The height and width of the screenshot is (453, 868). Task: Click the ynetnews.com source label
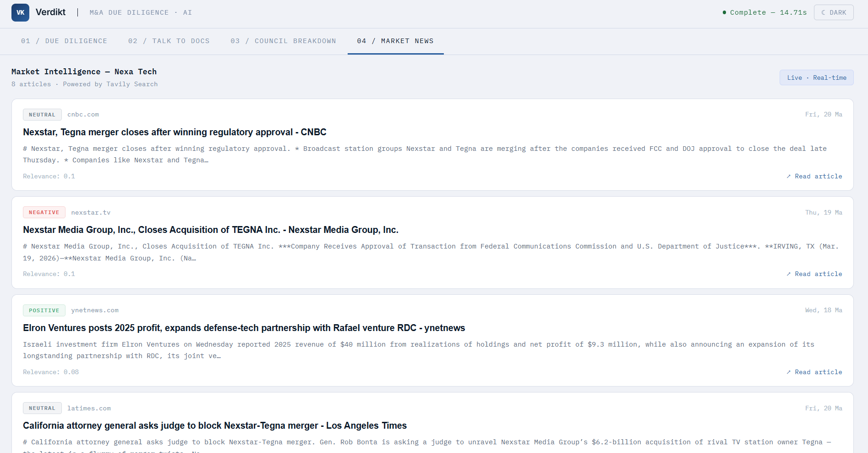[95, 310]
